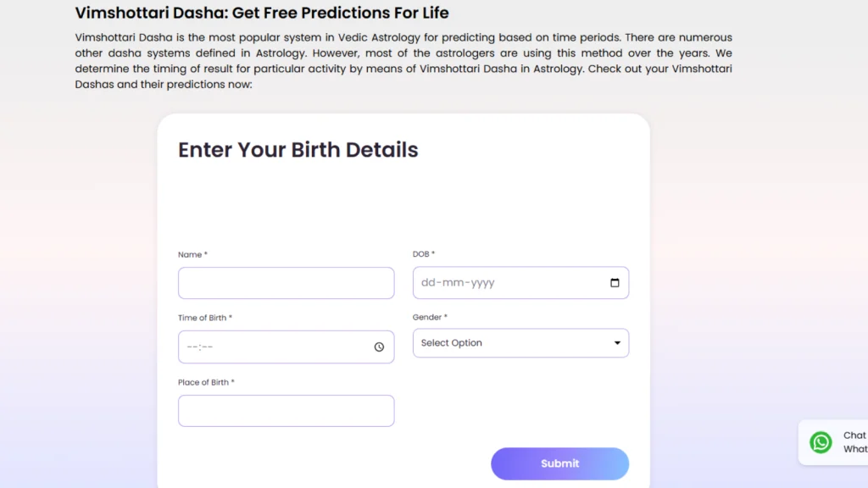This screenshot has width=868, height=488.
Task: Submit the birth details form
Action: pos(559,463)
